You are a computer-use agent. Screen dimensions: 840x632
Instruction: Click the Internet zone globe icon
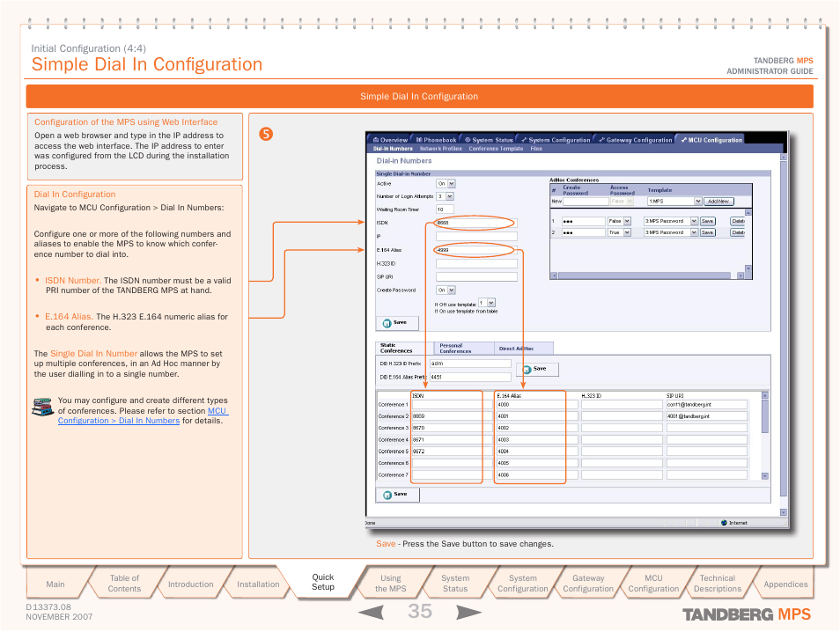click(x=724, y=523)
